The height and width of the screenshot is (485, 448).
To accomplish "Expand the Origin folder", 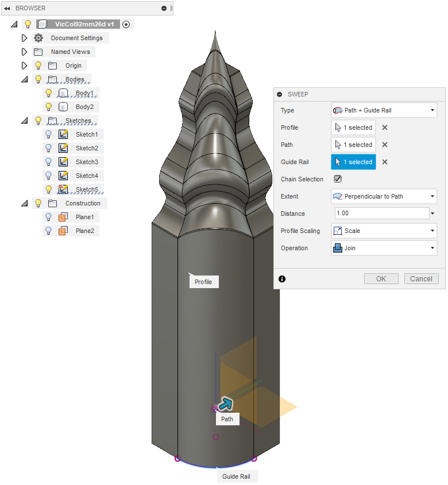I will click(24, 65).
